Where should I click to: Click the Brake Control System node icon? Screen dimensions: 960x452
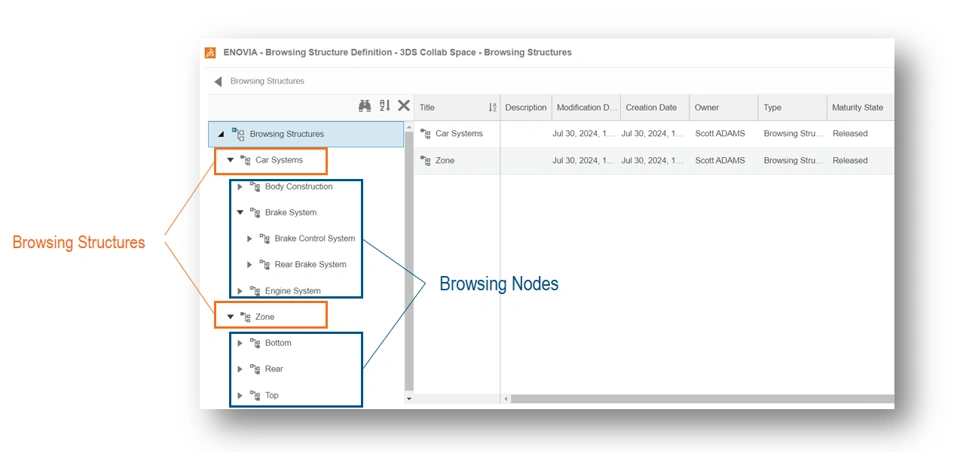(x=265, y=239)
